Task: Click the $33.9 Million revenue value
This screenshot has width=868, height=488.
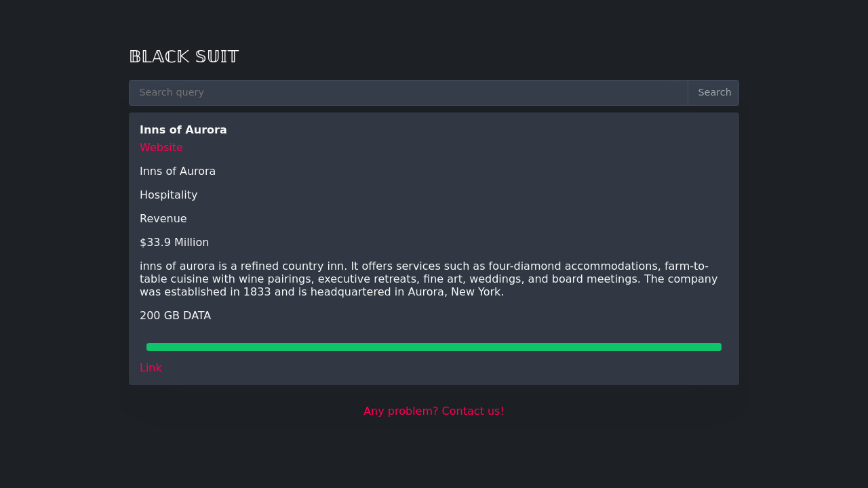Action: [174, 243]
